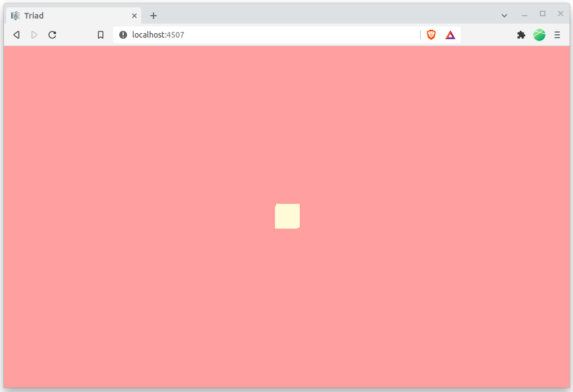573x392 pixels.
Task: Minimize the browser window
Action: (525, 15)
